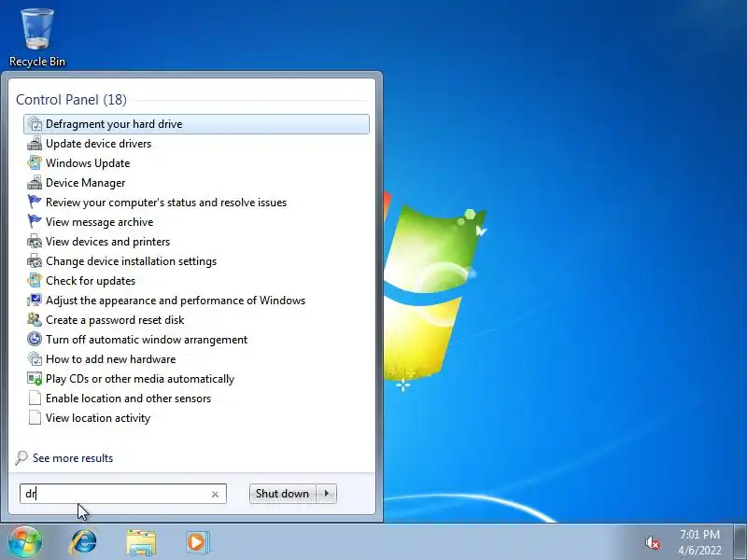Click magnifier icon beside See more results

tap(21, 458)
